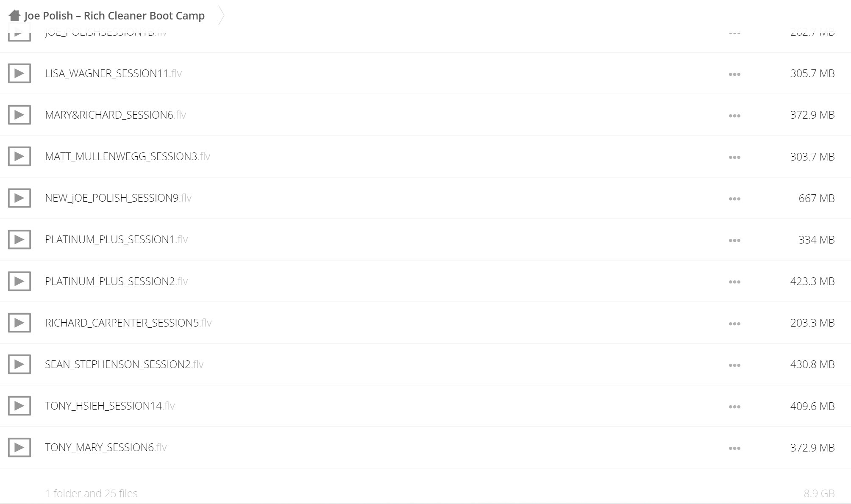851x504 pixels.
Task: Show actions menu for LISA_WAGNER_SESSION11.flv
Action: click(734, 74)
